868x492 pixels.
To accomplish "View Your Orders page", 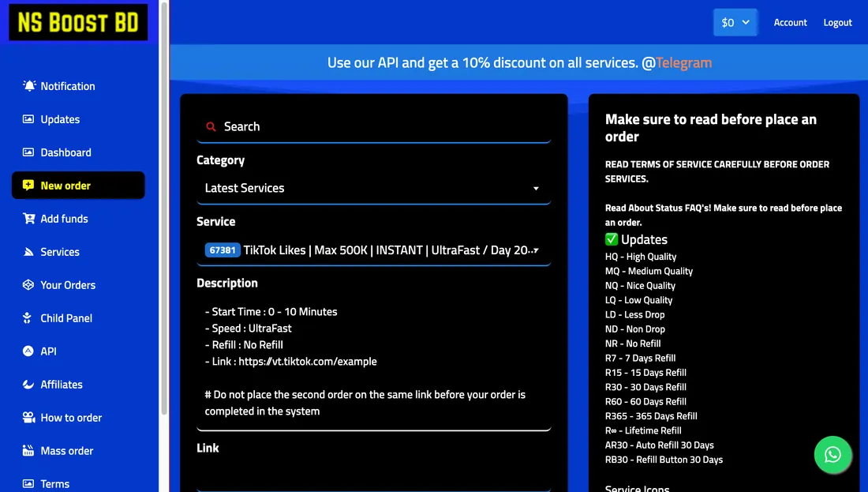I will (68, 285).
